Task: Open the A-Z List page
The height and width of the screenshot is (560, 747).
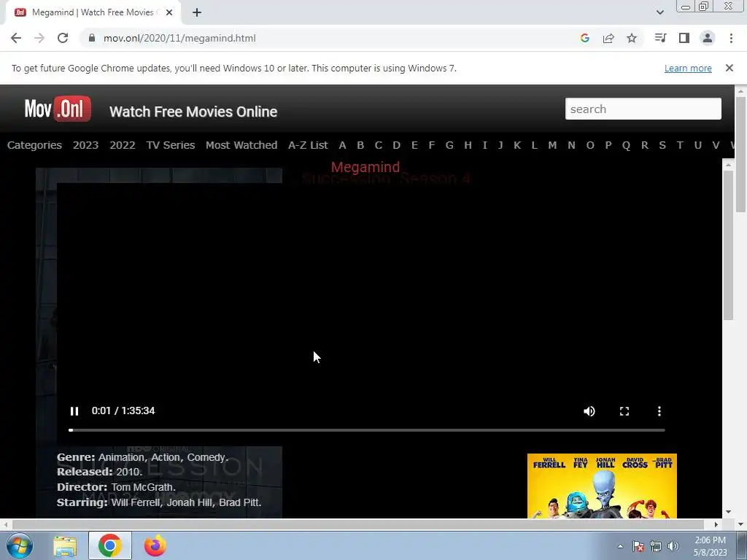Action: [308, 145]
